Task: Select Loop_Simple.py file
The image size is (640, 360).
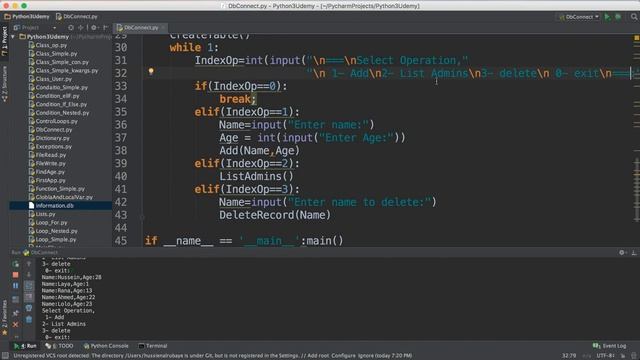Action: tap(53, 240)
